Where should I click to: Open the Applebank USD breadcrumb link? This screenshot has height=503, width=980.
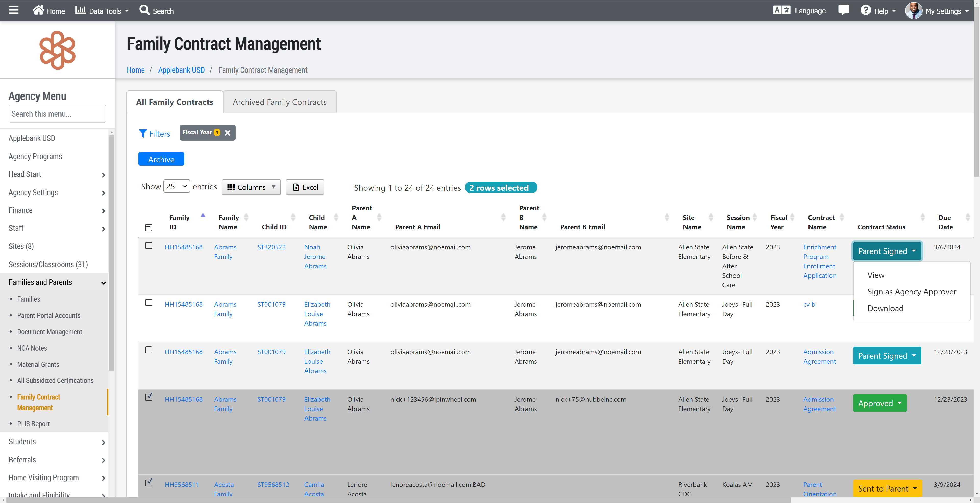[x=181, y=70]
